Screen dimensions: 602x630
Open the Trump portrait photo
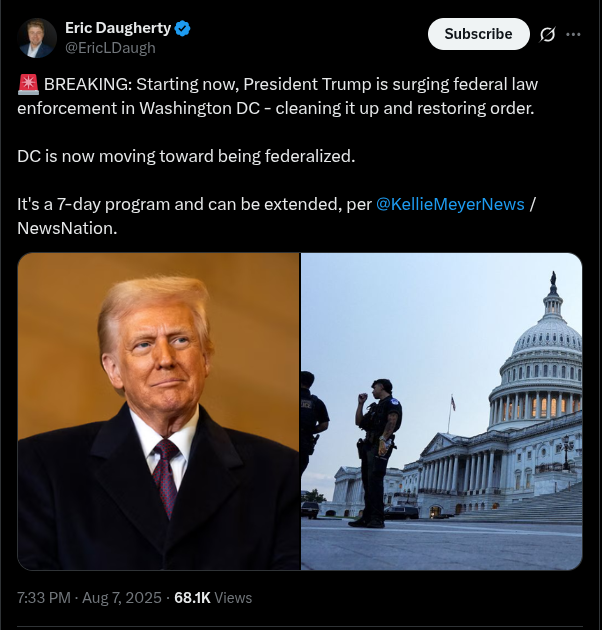159,411
